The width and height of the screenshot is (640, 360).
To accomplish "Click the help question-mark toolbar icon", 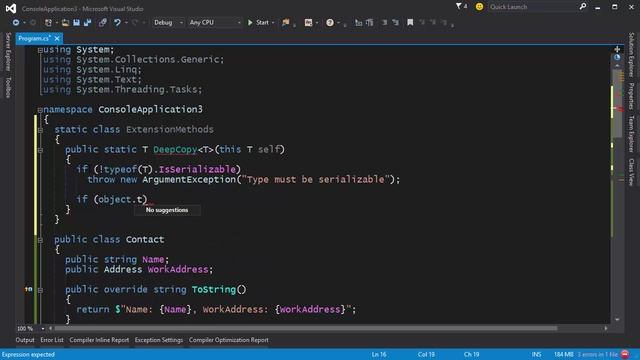I will click(x=330, y=22).
